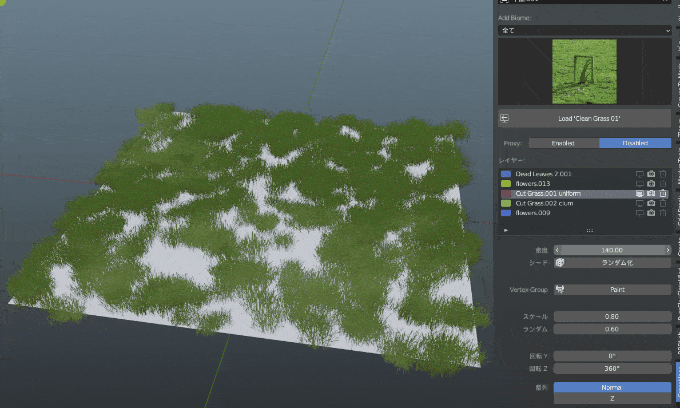Click the maroon swatch of Cut Grass.001 uniform
This screenshot has height=408, width=680.
506,193
